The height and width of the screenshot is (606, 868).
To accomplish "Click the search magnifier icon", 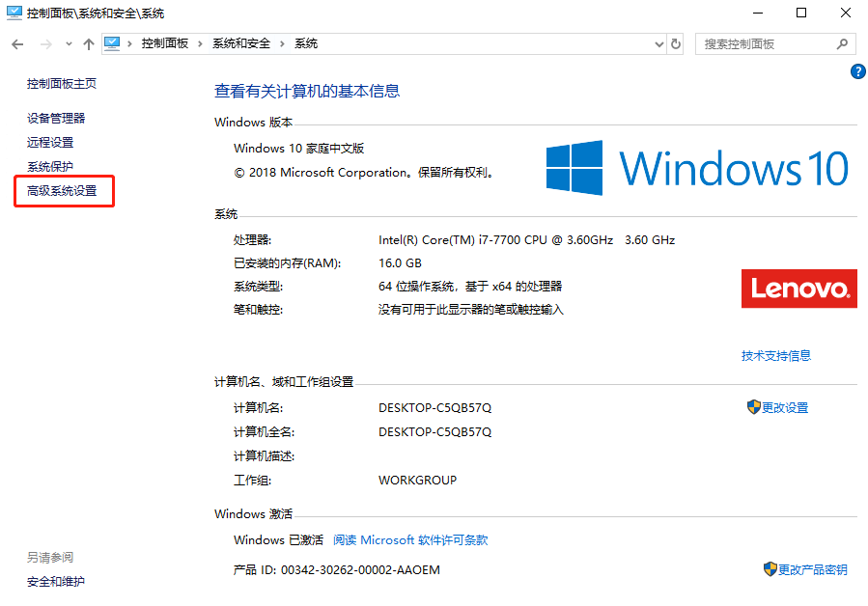I will (842, 44).
